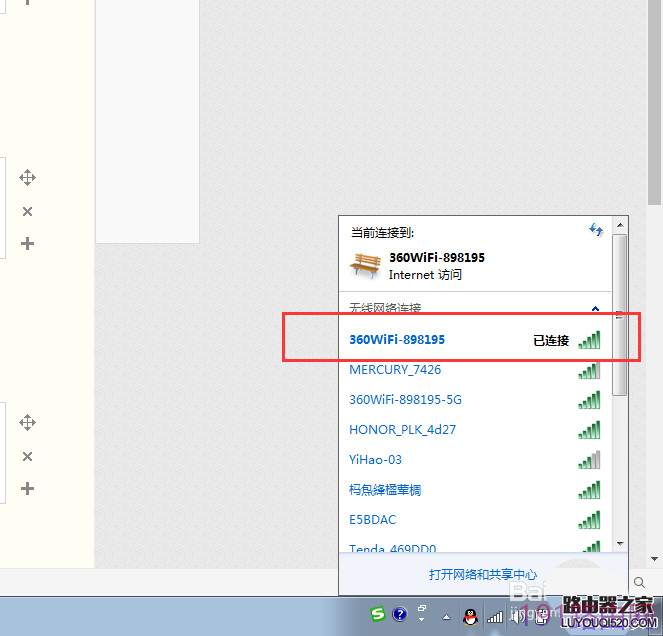Click the volume speaker tray icon

[516, 617]
